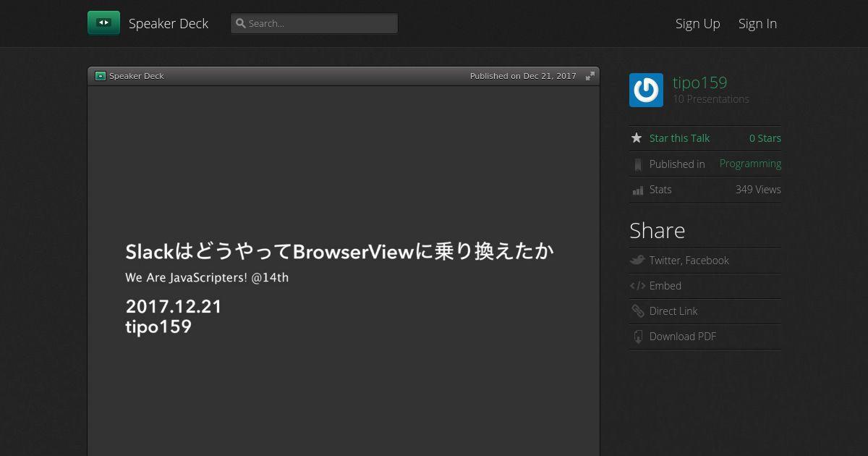The image size is (868, 456).
Task: Click Speaker Deck label in player header
Action: coord(137,76)
